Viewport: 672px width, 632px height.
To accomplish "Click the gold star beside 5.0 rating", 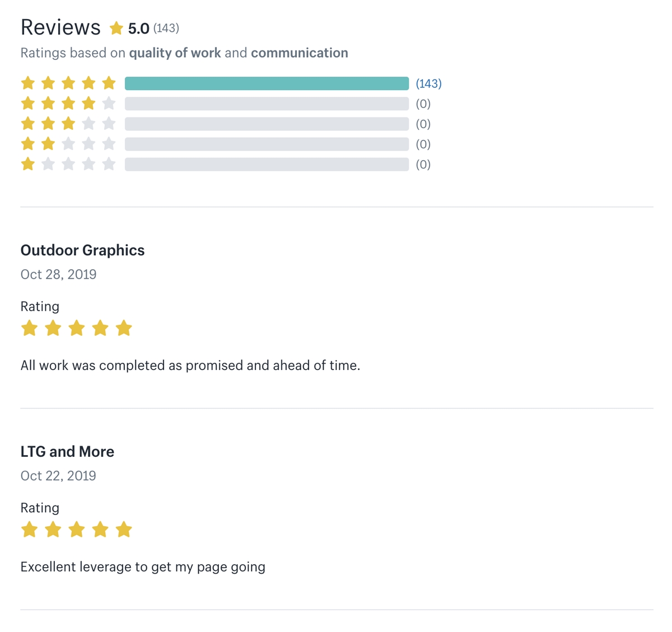I will point(116,28).
